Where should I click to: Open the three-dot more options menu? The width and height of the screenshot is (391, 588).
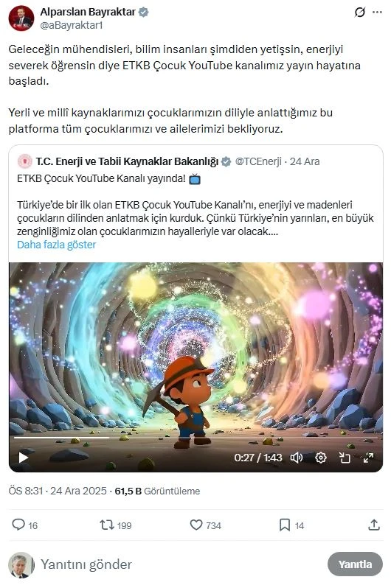(377, 13)
